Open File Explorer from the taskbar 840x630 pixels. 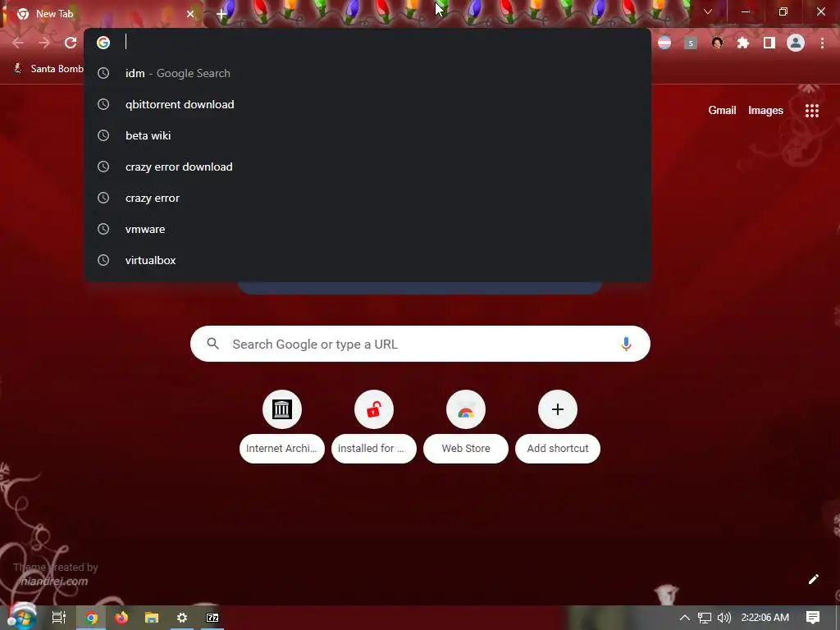click(152, 618)
